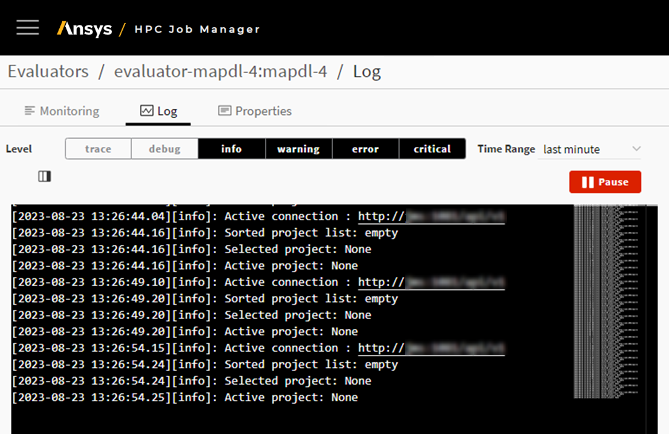Viewport: 669px width, 434px height.
Task: Open the 13:26:54.15 connection URL
Action: tap(431, 348)
